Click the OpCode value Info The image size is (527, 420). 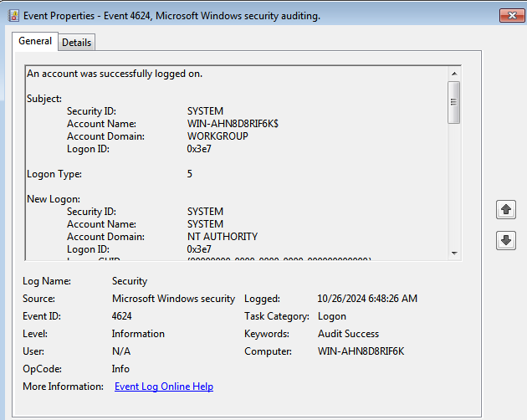tap(121, 369)
